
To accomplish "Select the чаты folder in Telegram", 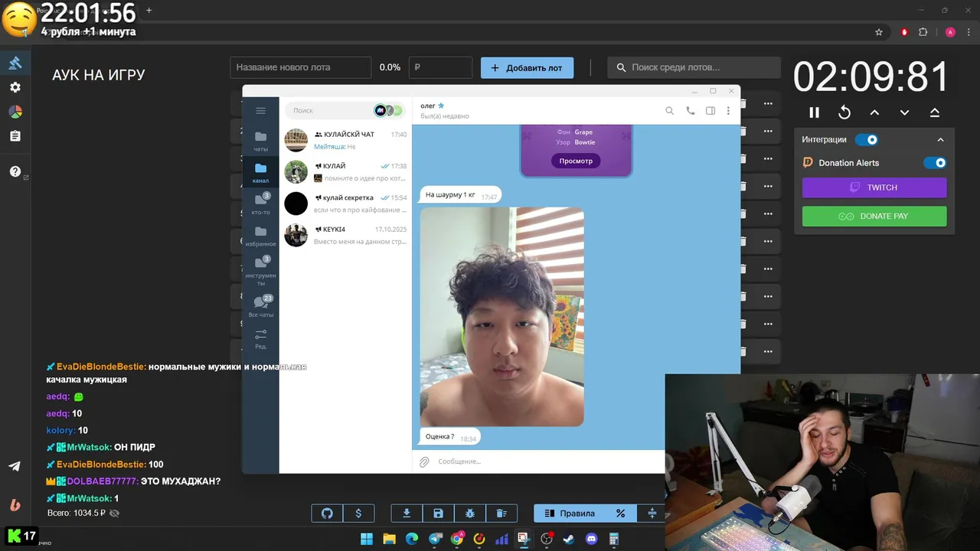I will tap(260, 141).
